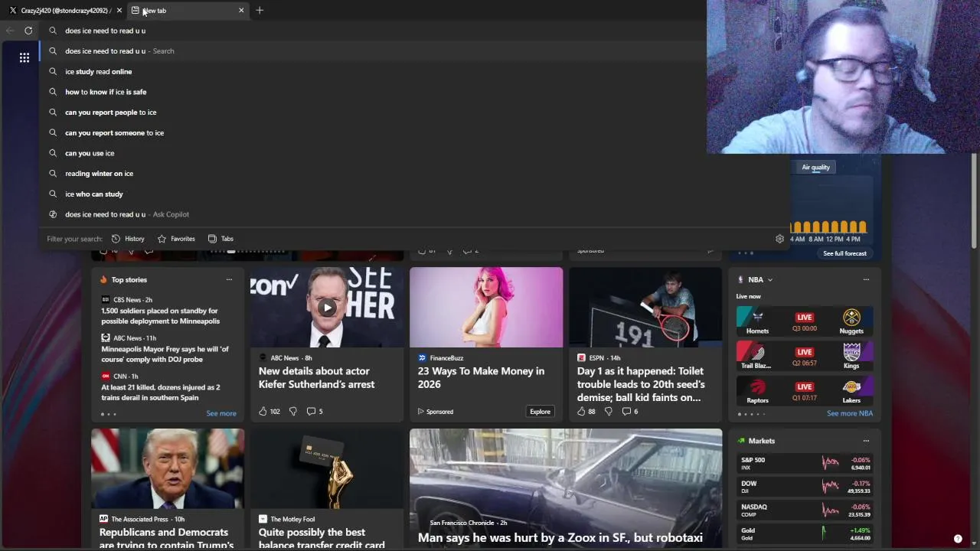Open Minneapolis Mayor Frey story
This screenshot has height=551, width=980.
(x=165, y=354)
